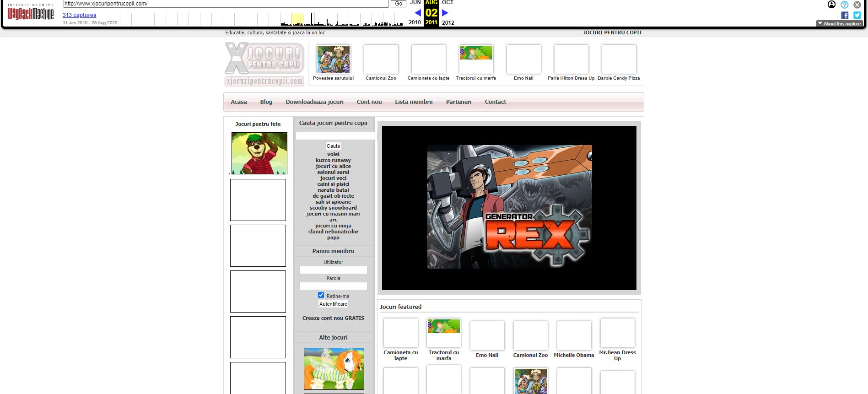Expand the About this capture panel
Screen dimensions: 868x394
tap(840, 23)
